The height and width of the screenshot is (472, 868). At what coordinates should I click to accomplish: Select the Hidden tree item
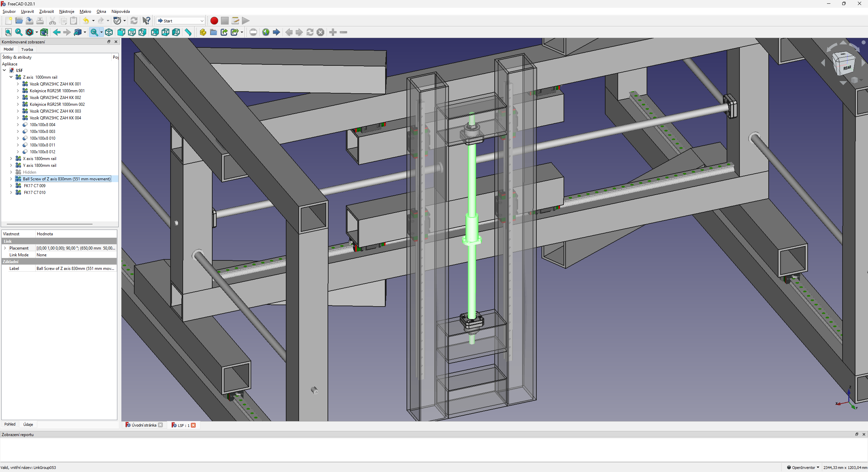click(29, 172)
